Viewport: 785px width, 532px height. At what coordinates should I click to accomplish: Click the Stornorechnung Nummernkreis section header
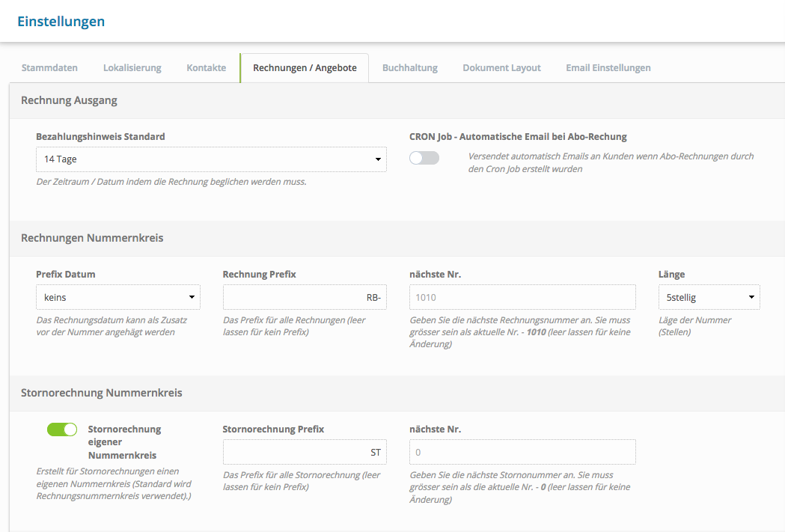pyautogui.click(x=102, y=393)
